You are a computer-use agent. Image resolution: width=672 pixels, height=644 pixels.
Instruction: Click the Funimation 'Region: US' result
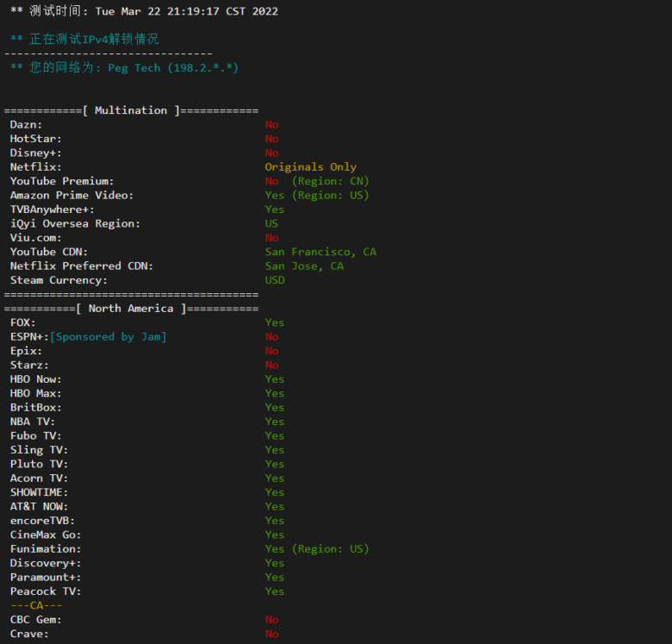click(316, 548)
